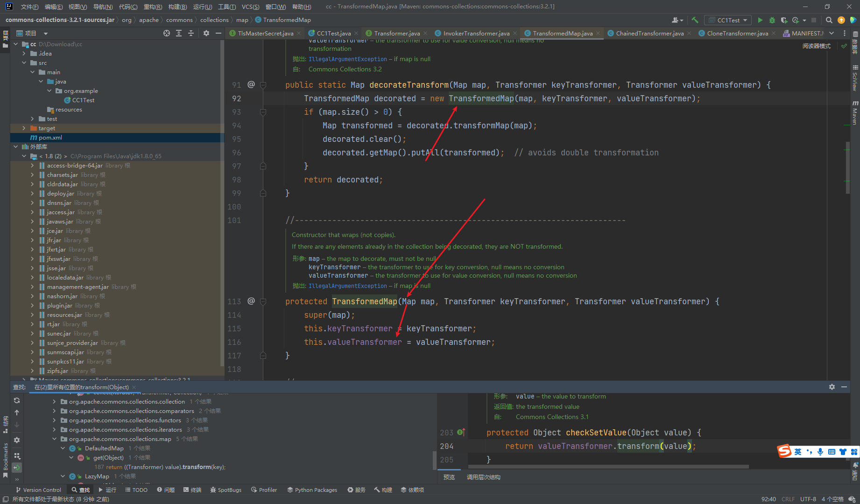Screen dimensions: 860x504
Task: Go to previous occurrence arrow in Find panel
Action: pyautogui.click(x=17, y=413)
